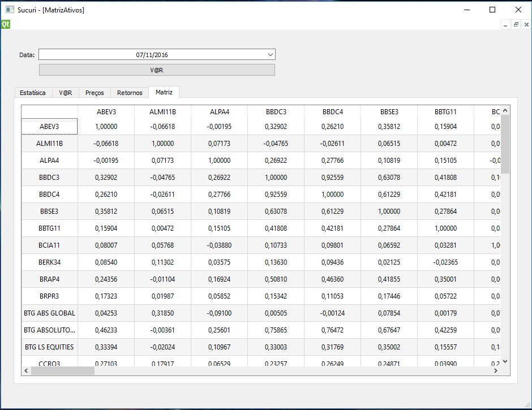Open the Retornos tab
532x410 pixels.
tap(130, 93)
